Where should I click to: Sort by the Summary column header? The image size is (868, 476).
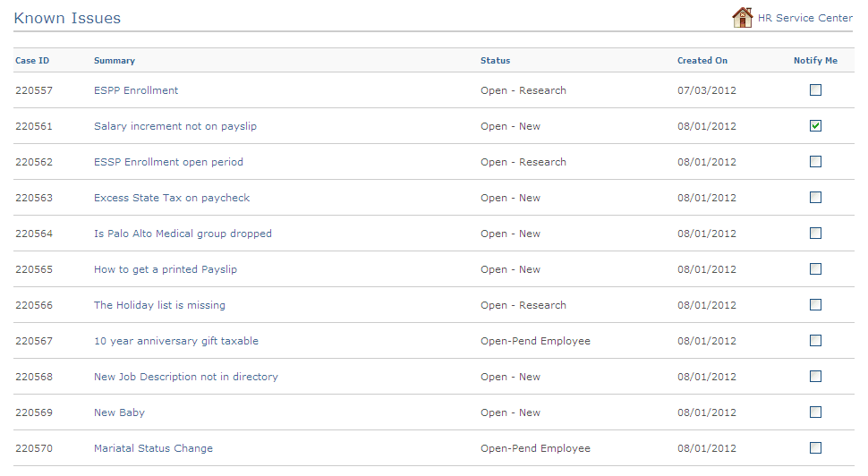click(x=115, y=61)
